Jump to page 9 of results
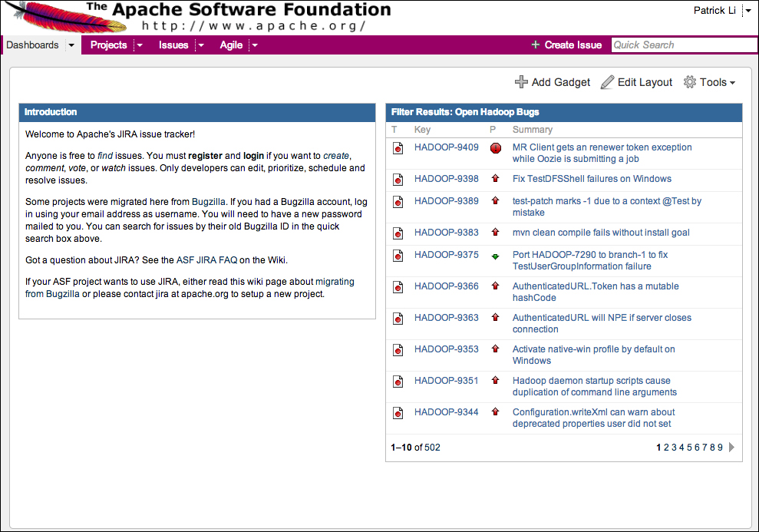The width and height of the screenshot is (759, 532). coord(720,448)
